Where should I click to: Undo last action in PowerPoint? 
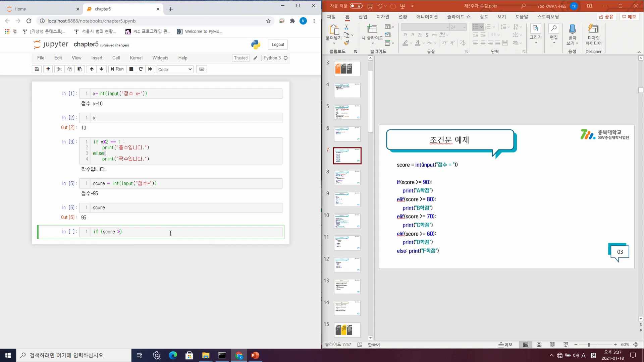coord(380,6)
